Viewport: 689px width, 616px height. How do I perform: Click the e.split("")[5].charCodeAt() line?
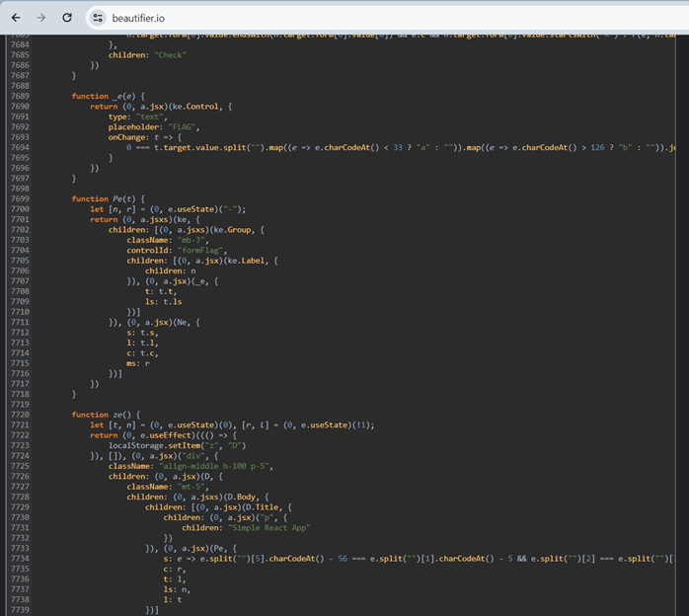click(x=420, y=559)
